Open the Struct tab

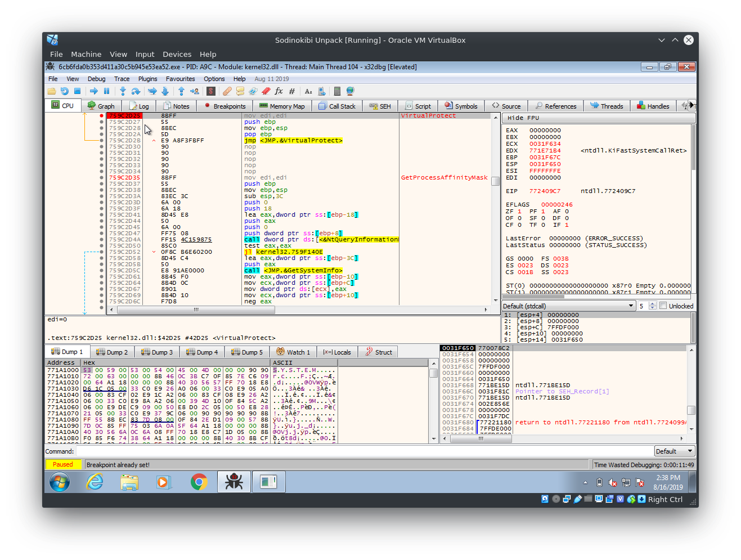[379, 352]
